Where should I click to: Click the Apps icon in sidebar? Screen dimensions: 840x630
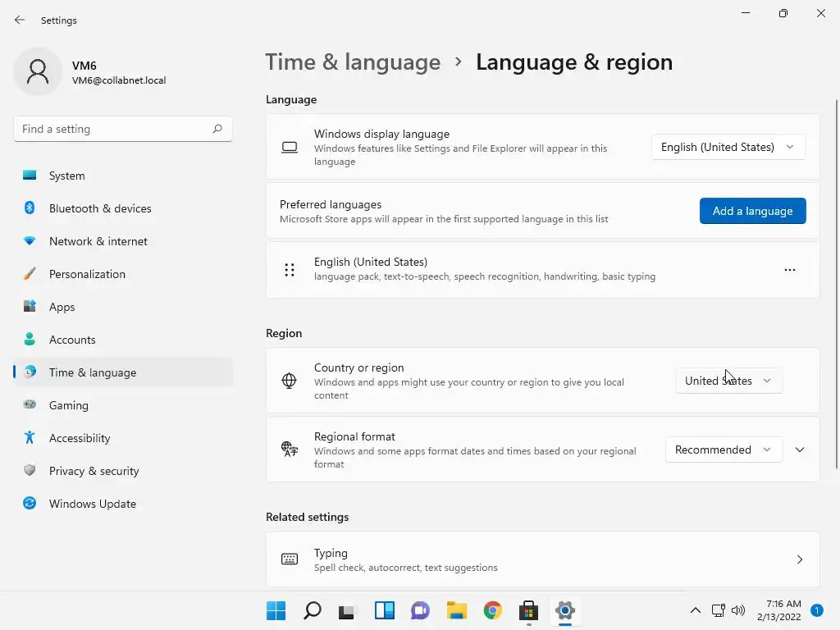(30, 307)
